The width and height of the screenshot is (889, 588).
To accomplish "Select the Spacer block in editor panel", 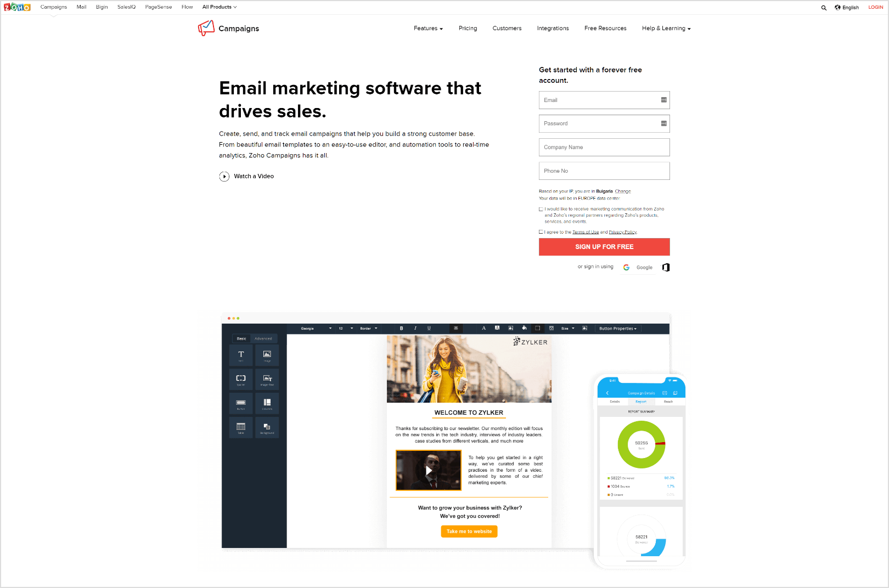I will click(241, 380).
